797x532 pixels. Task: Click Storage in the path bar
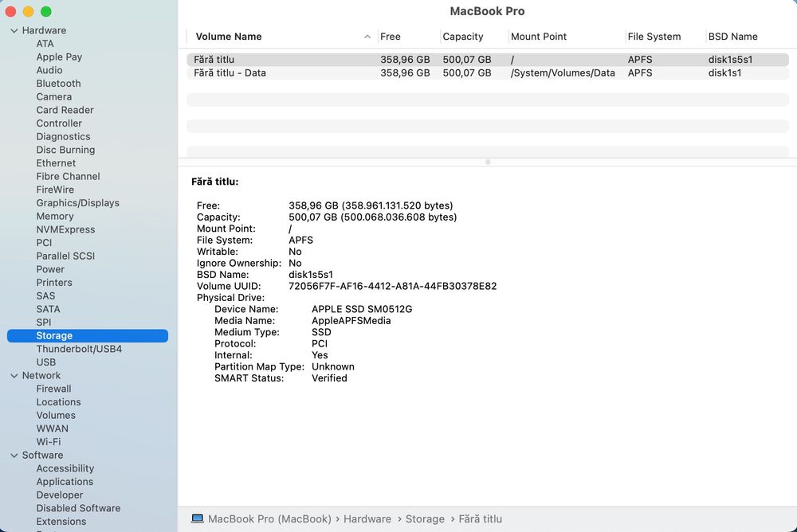click(425, 518)
